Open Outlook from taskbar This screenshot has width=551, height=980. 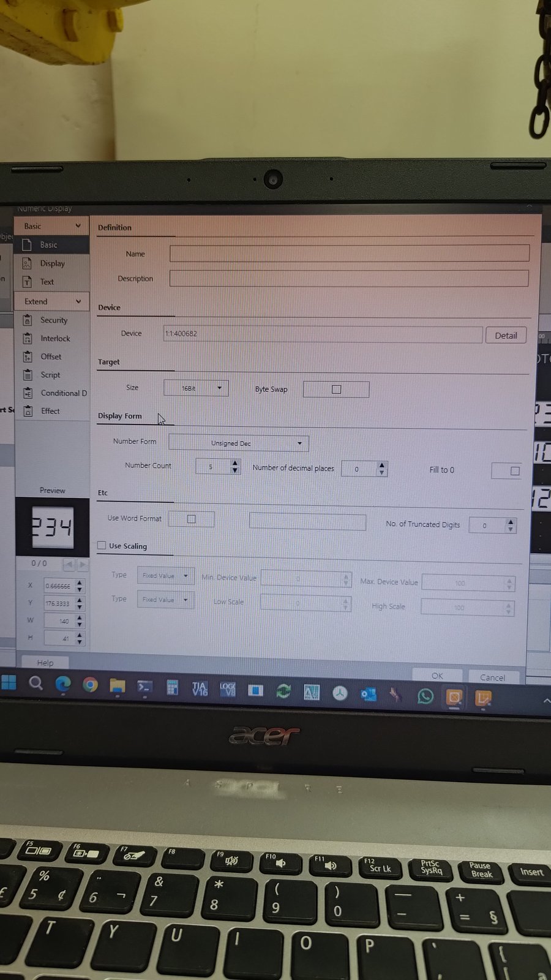click(x=369, y=694)
